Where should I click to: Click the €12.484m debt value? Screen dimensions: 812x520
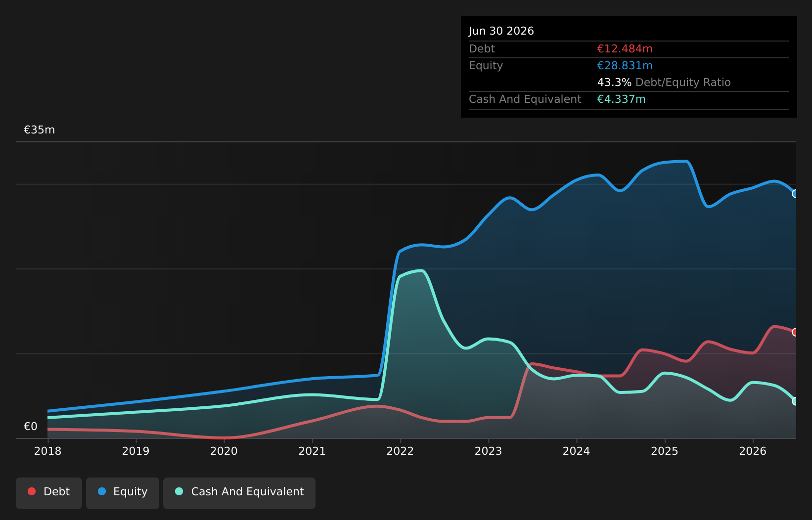coord(625,49)
